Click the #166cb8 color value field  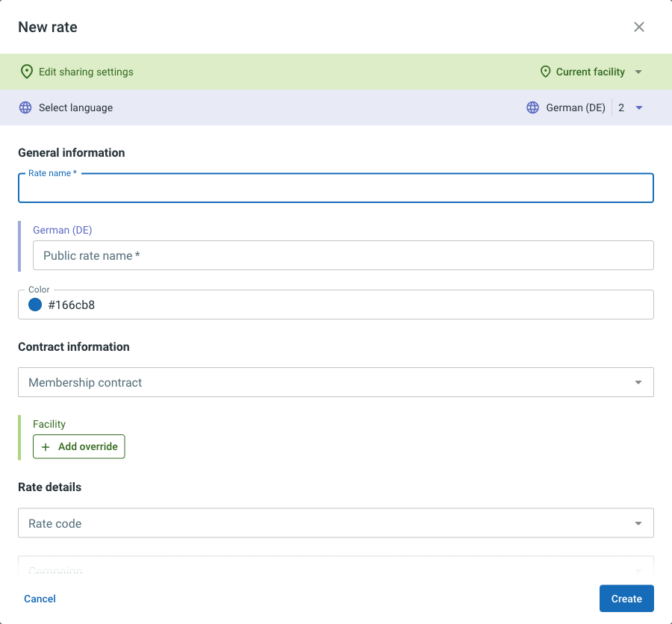click(x=335, y=305)
